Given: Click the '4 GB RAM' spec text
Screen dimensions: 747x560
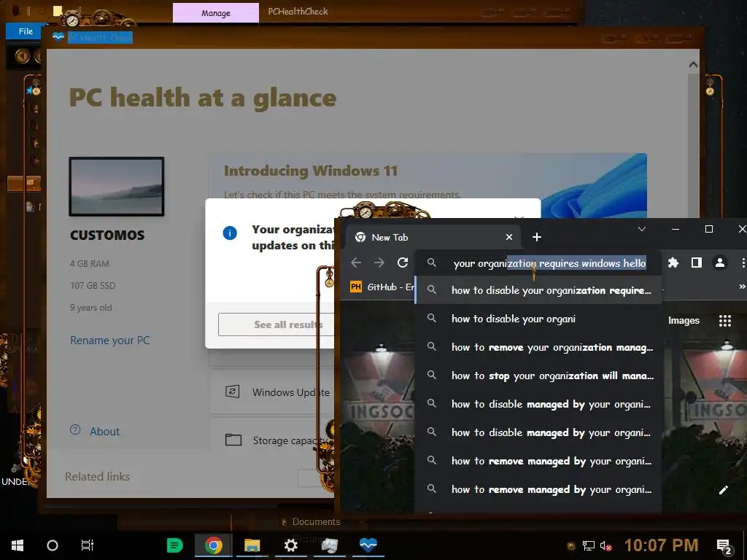Looking at the screenshot, I should pyautogui.click(x=90, y=263).
